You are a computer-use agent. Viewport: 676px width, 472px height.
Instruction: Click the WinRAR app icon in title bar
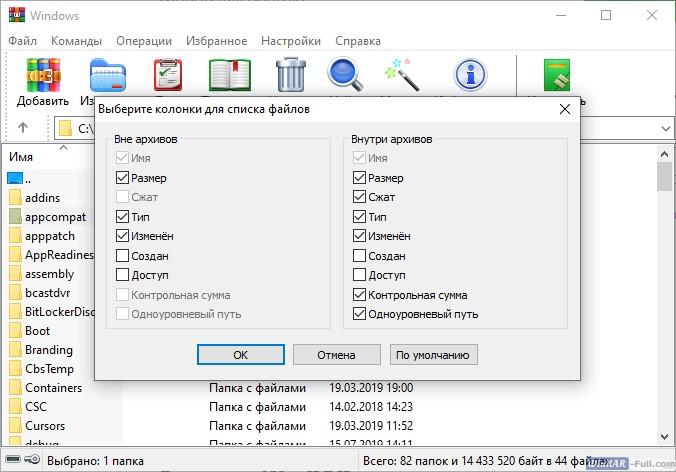tap(16, 15)
